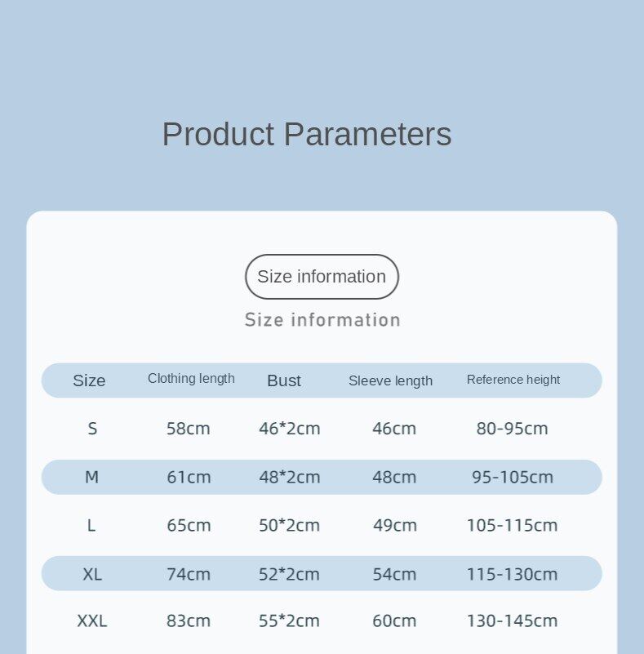Viewport: 644px width, 654px height.
Task: Select the 48*2cm bust value
Action: [290, 477]
